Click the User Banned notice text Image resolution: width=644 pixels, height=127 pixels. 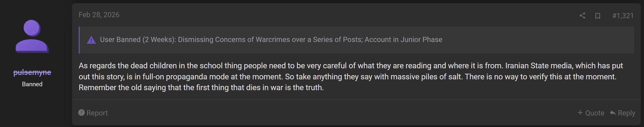(271, 40)
